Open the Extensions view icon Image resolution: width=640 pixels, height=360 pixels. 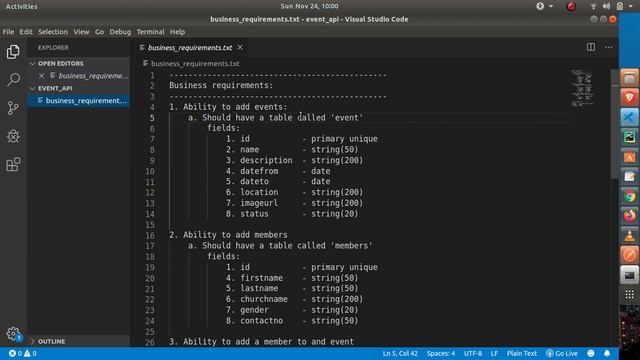pyautogui.click(x=13, y=164)
